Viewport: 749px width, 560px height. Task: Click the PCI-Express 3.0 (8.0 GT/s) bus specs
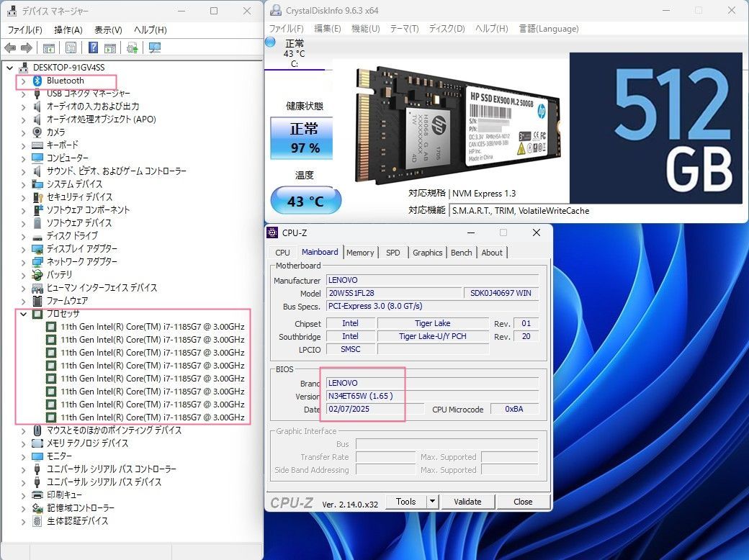[x=432, y=306]
